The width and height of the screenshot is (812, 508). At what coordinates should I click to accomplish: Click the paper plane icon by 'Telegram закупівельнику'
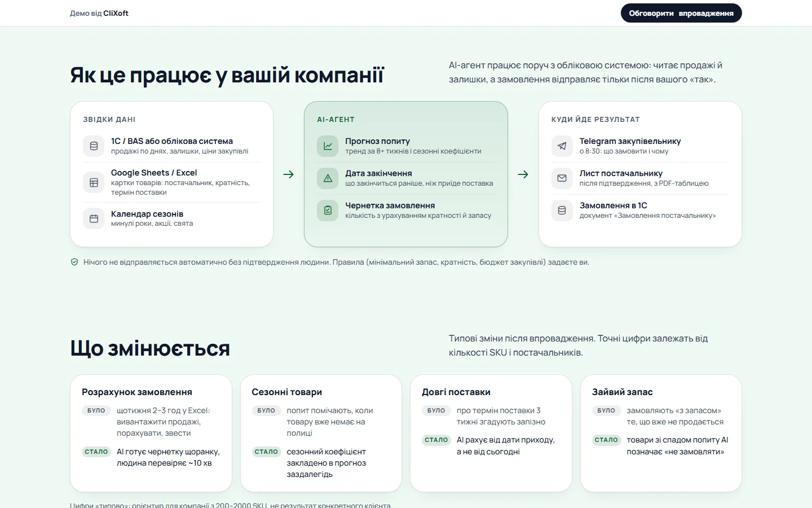(x=562, y=146)
